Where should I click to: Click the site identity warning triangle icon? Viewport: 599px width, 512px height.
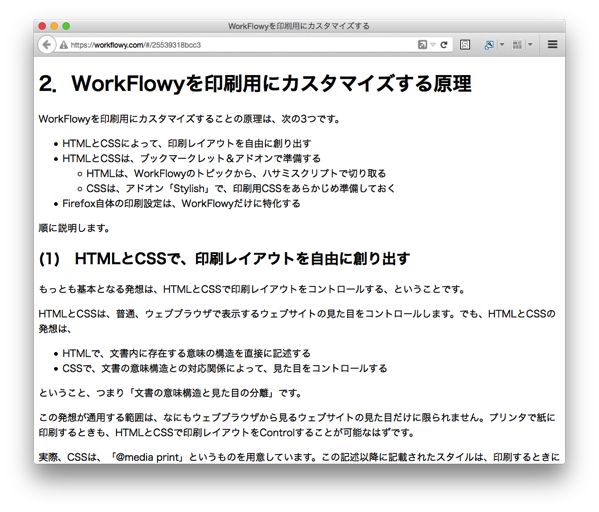pyautogui.click(x=63, y=45)
